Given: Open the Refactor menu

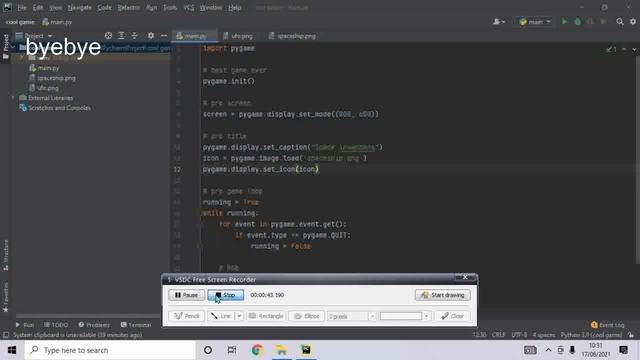Looking at the screenshot, I should pos(129,7).
